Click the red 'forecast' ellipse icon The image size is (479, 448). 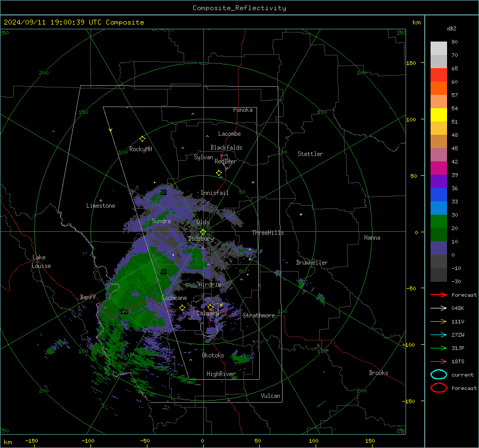[x=439, y=388]
